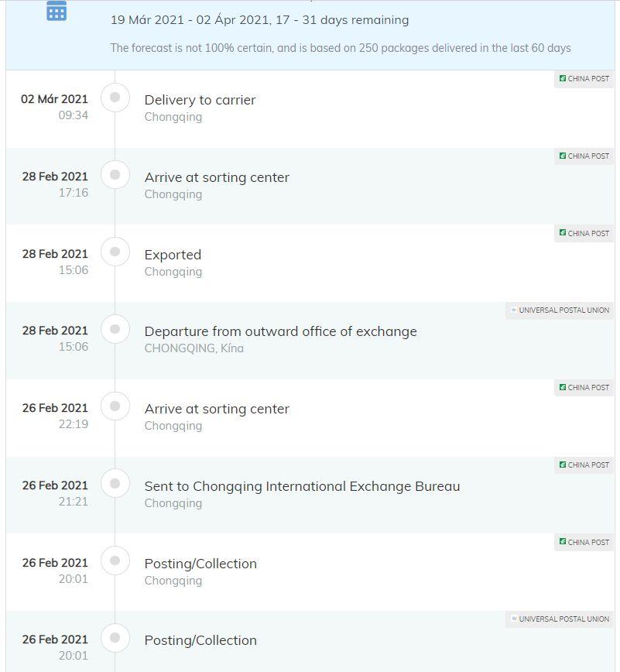Click the forecast disclaimer about 250 packages

[x=341, y=48]
